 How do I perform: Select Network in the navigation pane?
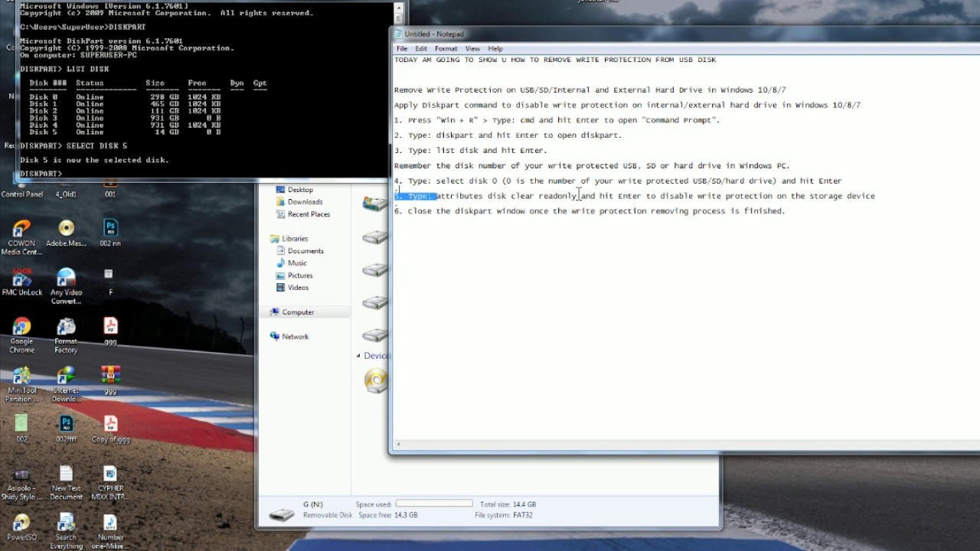(x=295, y=337)
